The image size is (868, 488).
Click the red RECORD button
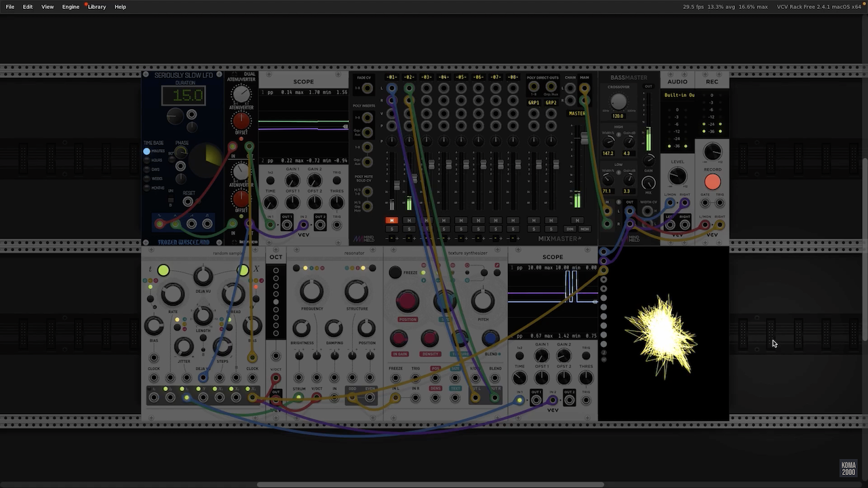point(712,182)
